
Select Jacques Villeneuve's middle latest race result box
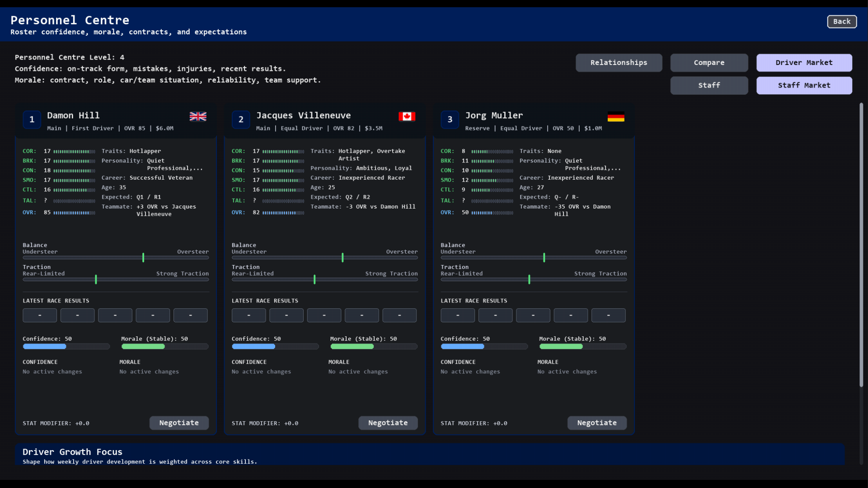(324, 315)
